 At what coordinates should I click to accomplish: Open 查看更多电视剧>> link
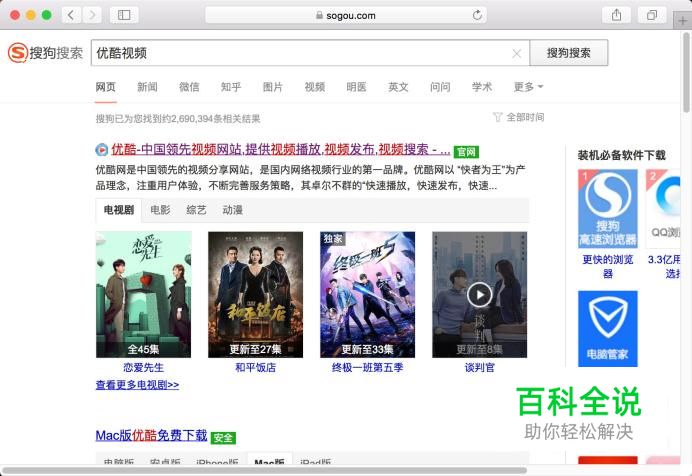[137, 385]
